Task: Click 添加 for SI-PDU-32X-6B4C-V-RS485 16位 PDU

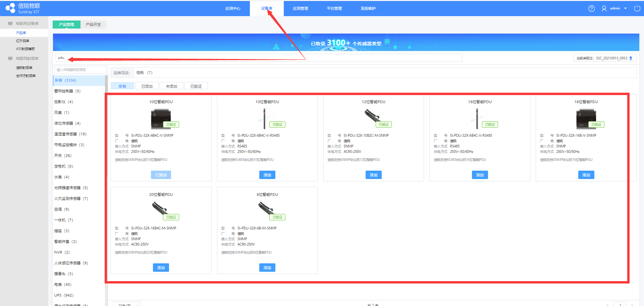Action: (480, 175)
